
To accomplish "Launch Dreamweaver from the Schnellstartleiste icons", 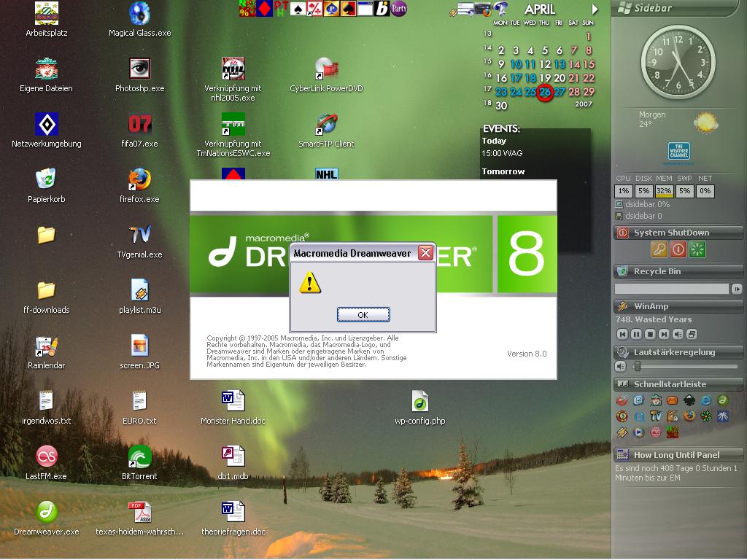I will pyautogui.click(x=723, y=400).
